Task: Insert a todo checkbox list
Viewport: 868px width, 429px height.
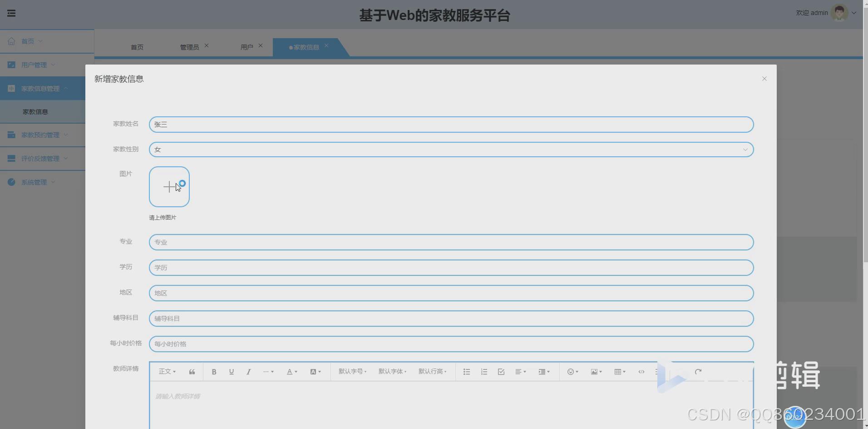Action: (501, 372)
